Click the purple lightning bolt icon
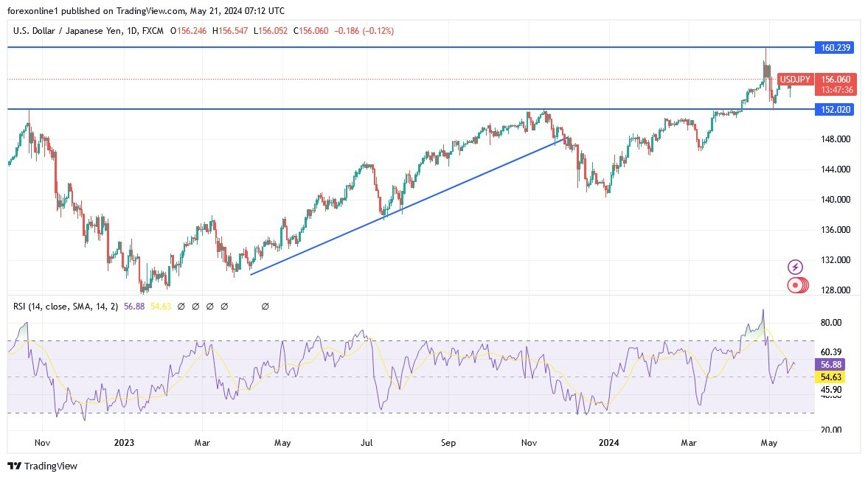 click(x=796, y=266)
